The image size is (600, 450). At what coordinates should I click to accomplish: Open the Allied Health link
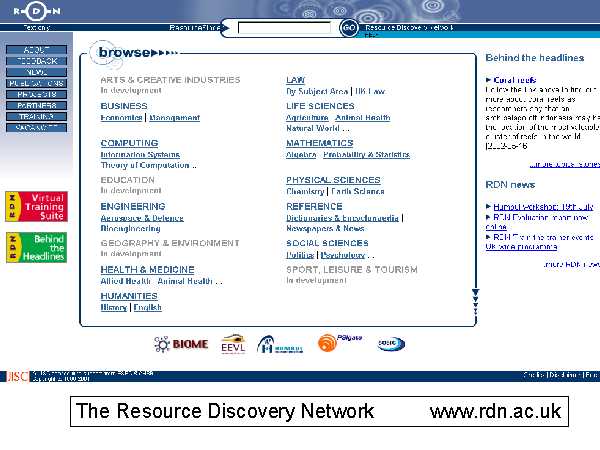[125, 281]
